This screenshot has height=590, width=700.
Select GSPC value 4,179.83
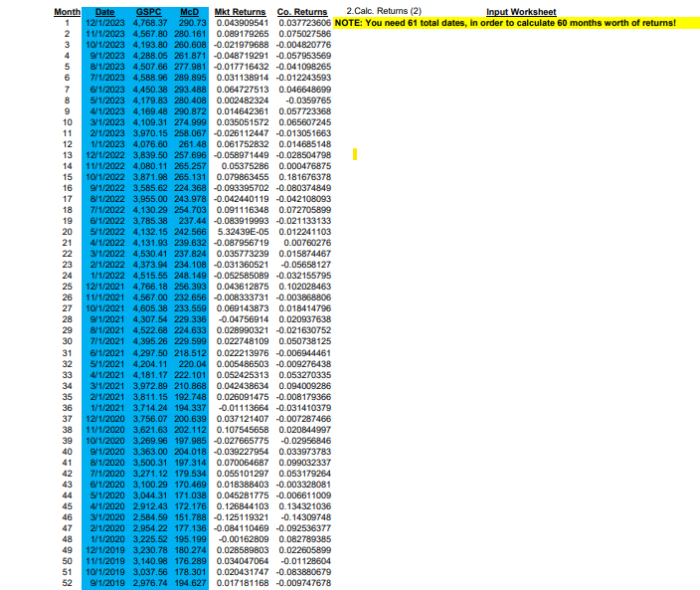[x=150, y=100]
